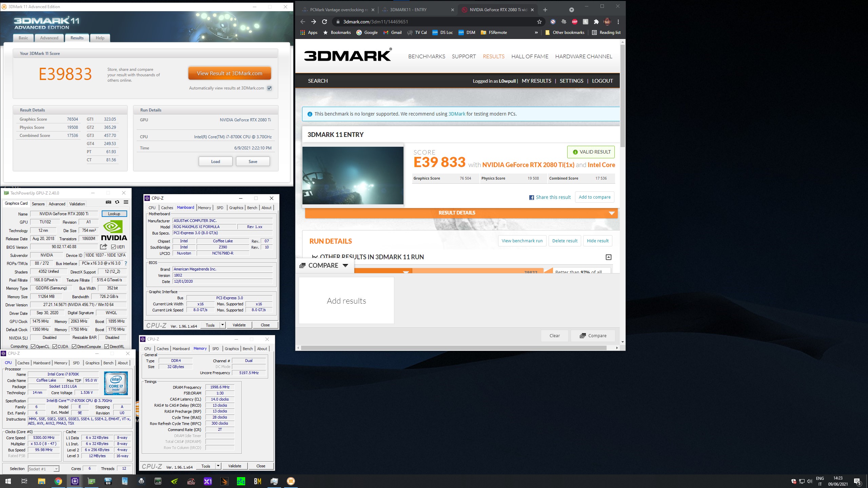868x488 pixels.
Task: Toggle automatically view results at 3DMark.com
Action: (270, 88)
